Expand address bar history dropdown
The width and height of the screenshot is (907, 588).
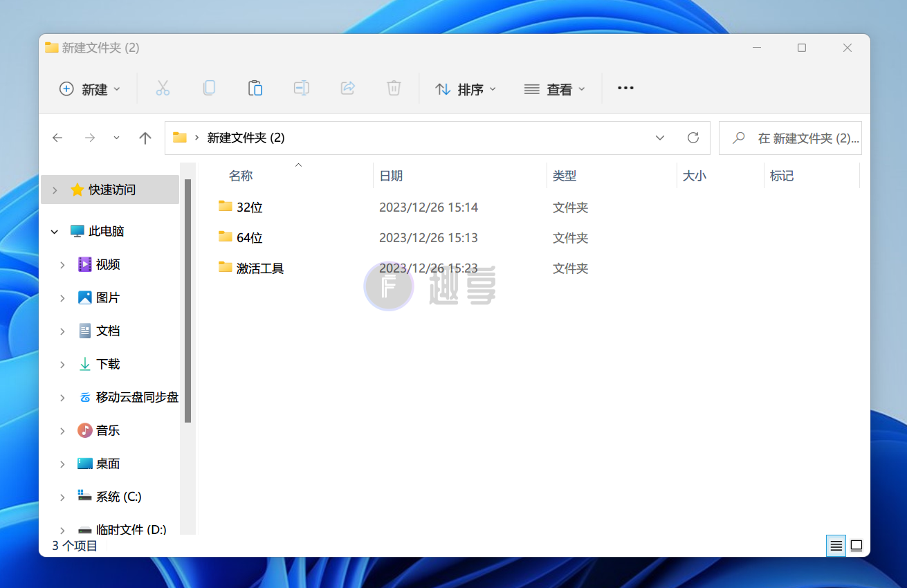coord(660,138)
